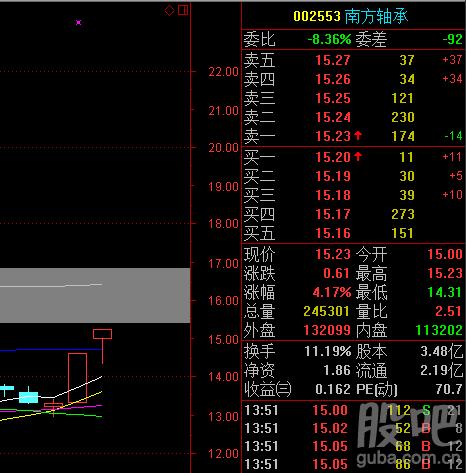The width and height of the screenshot is (466, 473).
Task: Select the 买二 price 15.19
Action: 333,176
